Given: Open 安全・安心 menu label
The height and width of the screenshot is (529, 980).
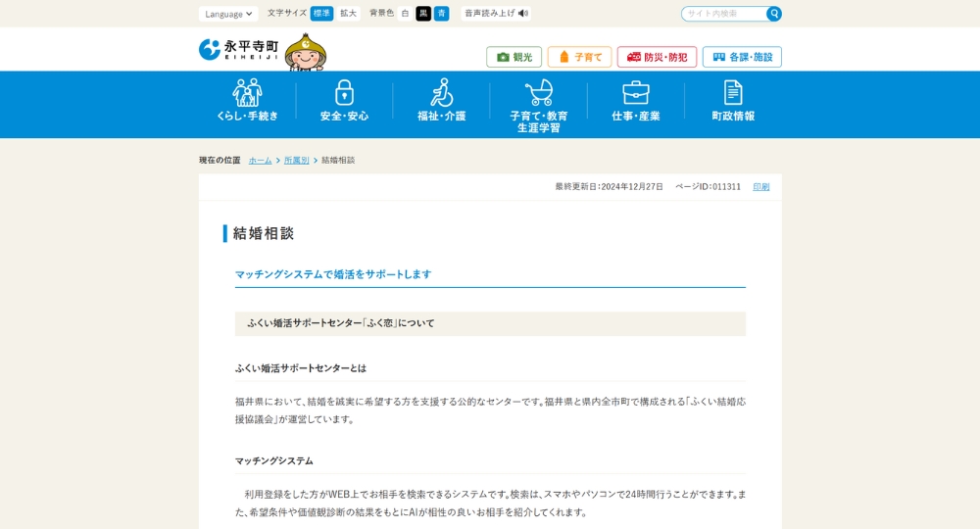Looking at the screenshot, I should 344,117.
